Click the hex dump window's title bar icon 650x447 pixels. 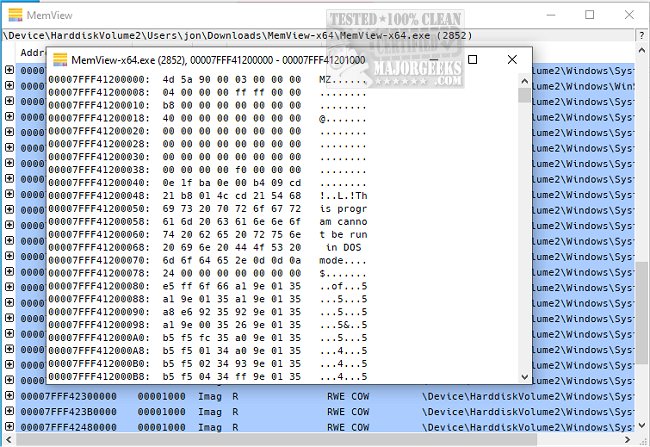(60, 60)
